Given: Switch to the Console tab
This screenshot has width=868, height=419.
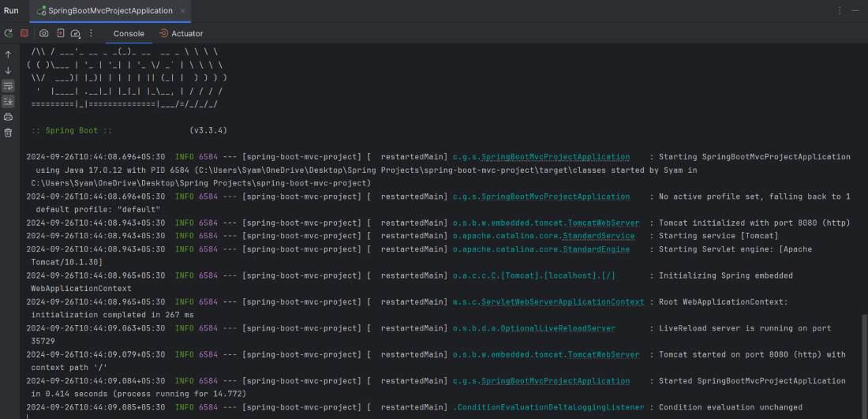Looking at the screenshot, I should 129,34.
